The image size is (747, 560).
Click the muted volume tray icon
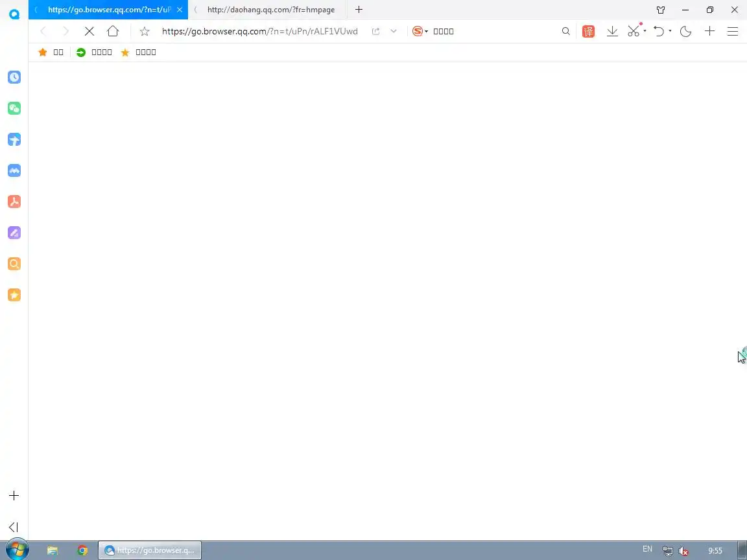tap(683, 551)
